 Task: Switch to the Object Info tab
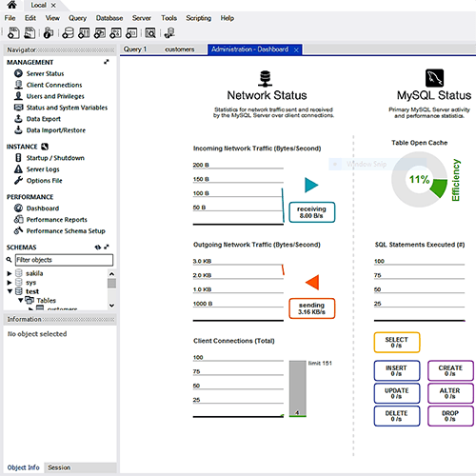24,467
